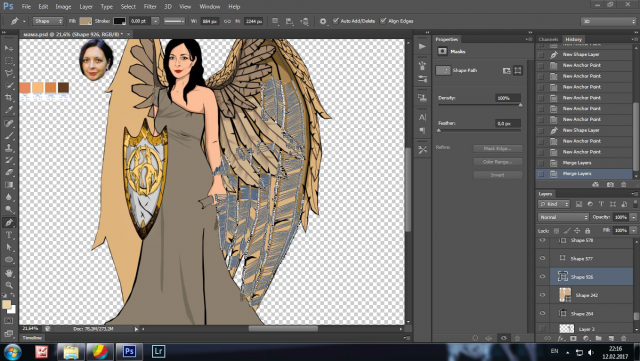This screenshot has width=640, height=361.
Task: Hide the Shape 578 layer
Action: tap(542, 241)
